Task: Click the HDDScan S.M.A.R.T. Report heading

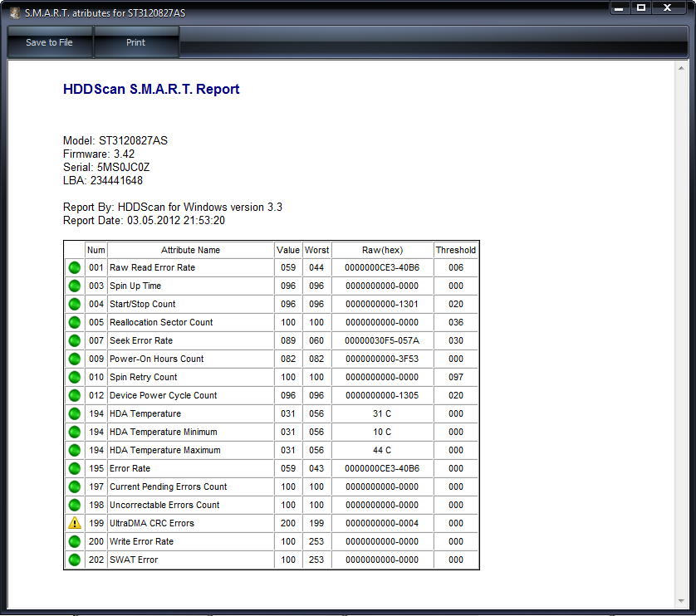Action: coord(151,89)
